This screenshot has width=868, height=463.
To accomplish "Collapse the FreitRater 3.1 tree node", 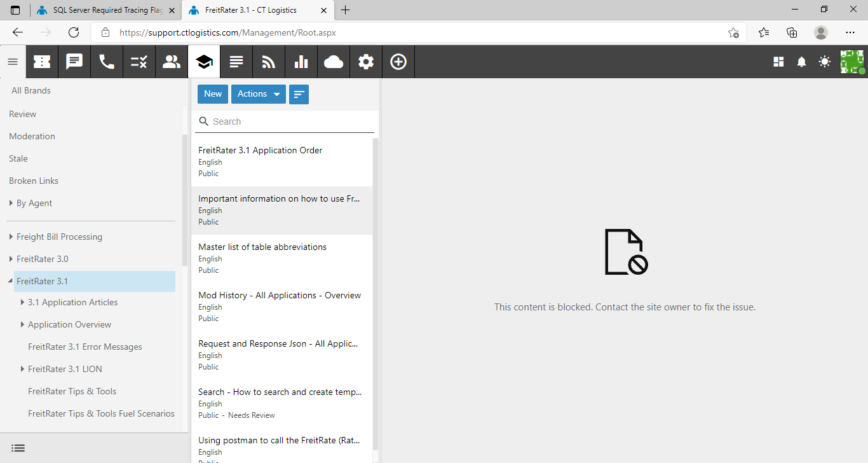I will (x=11, y=281).
